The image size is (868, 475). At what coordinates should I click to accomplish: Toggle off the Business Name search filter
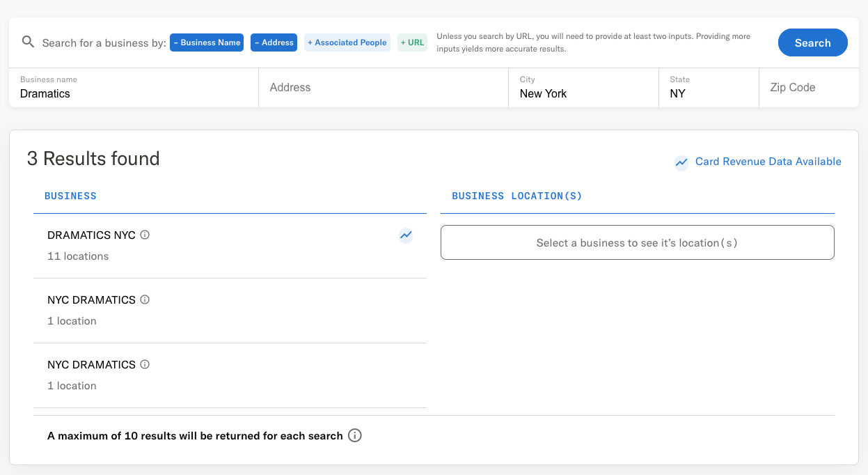tap(207, 42)
